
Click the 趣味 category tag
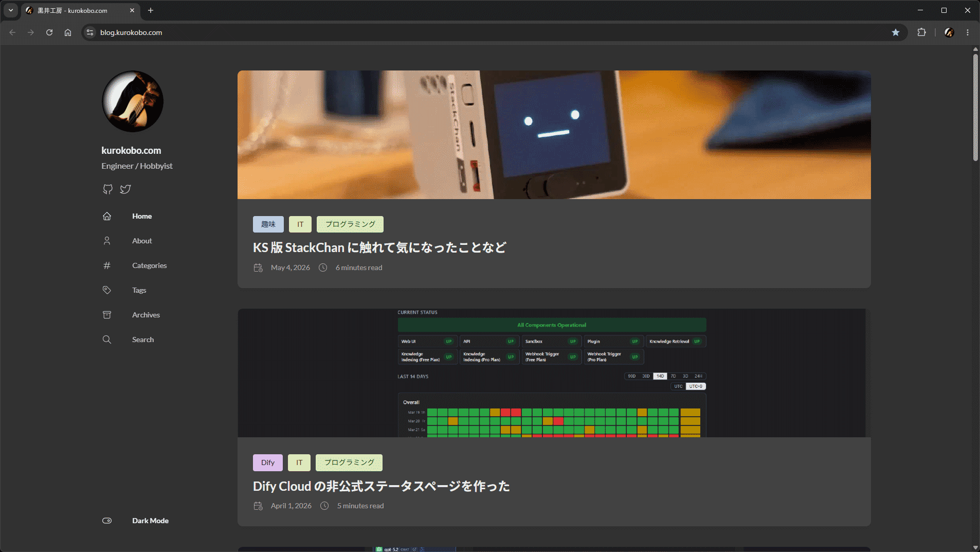click(x=268, y=224)
